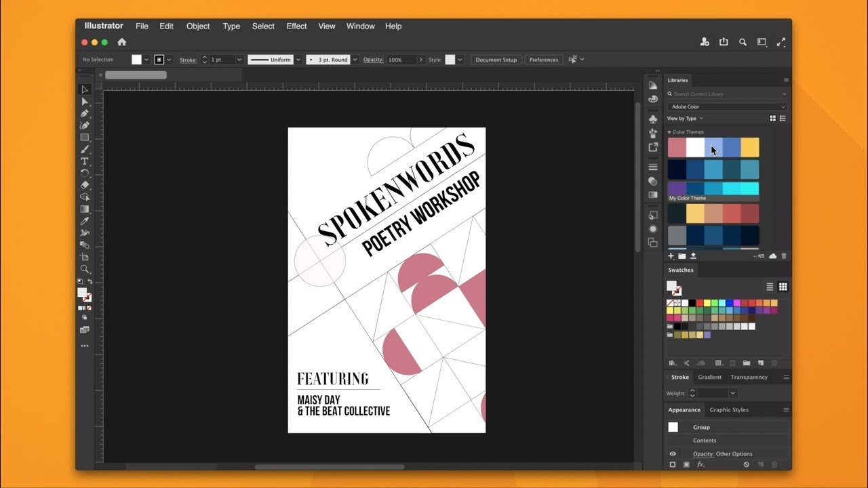Activate the Type tool

click(85, 161)
